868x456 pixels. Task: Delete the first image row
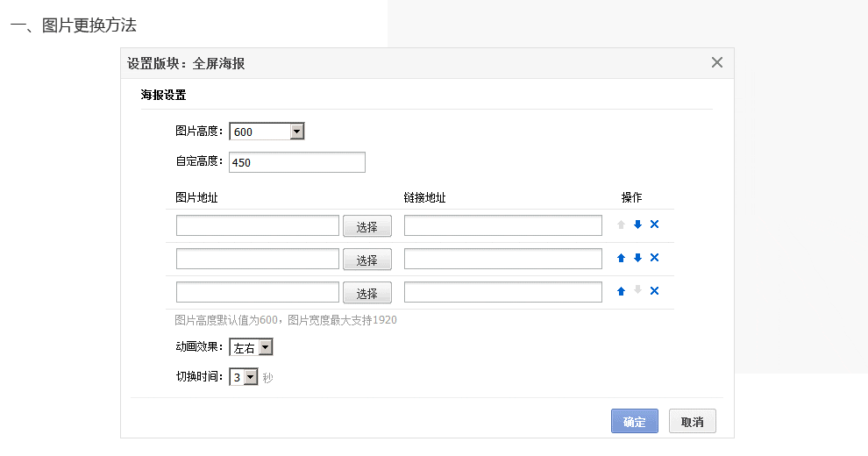[654, 224]
